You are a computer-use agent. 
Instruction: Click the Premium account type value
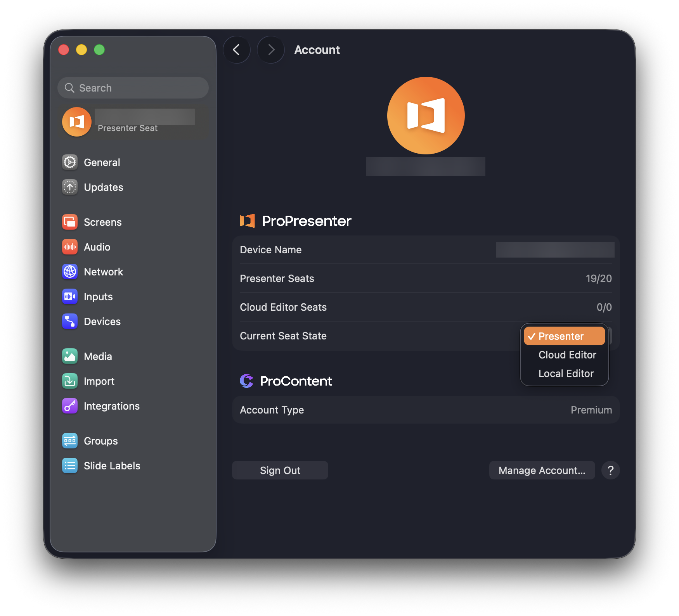591,410
